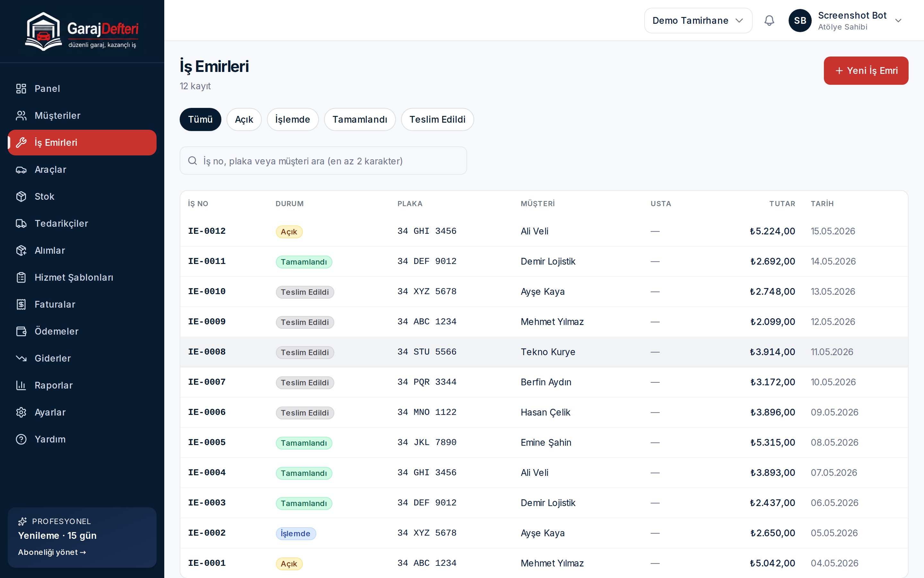The width and height of the screenshot is (924, 578).
Task: Click the sparkle icon beside PROFESYONEL
Action: pyautogui.click(x=22, y=521)
